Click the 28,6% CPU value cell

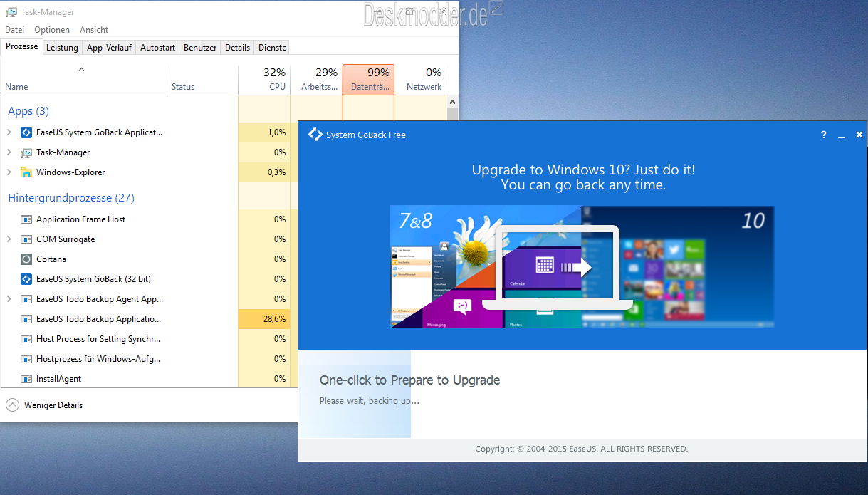pyautogui.click(x=263, y=319)
